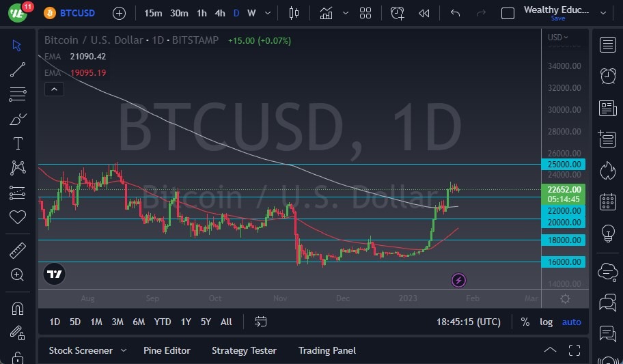Collapse the indicator legend chevron
623x364 pixels.
[55, 89]
